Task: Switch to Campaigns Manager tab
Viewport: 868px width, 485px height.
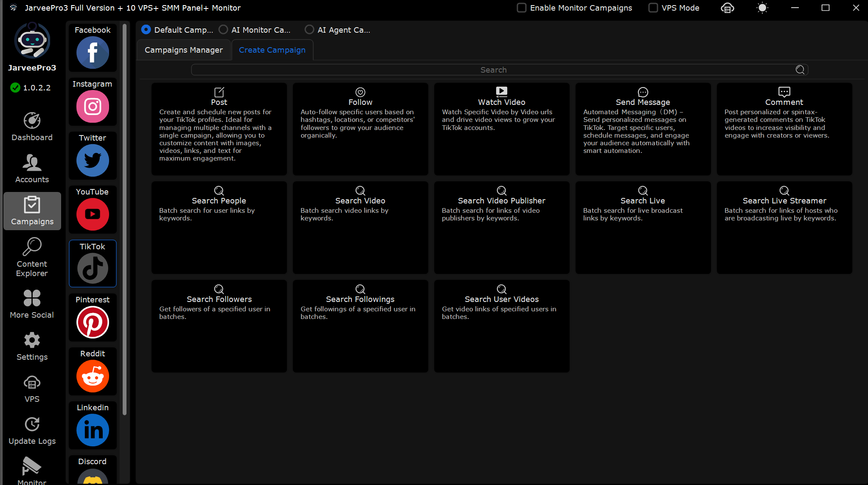Action: (x=183, y=50)
